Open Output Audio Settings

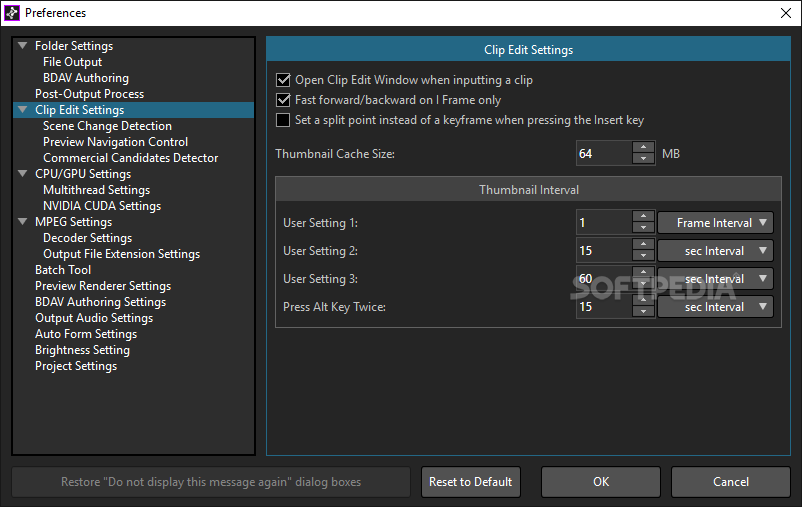(x=94, y=318)
